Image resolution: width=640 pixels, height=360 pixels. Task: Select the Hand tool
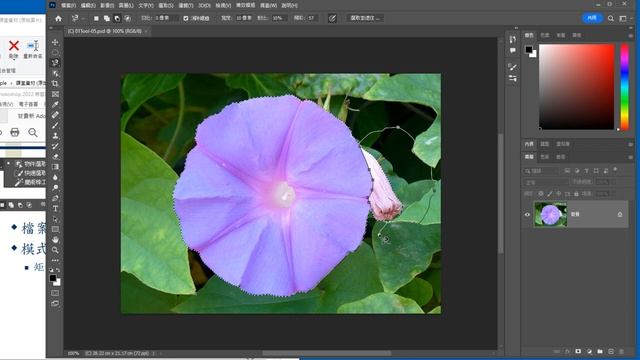click(55, 240)
